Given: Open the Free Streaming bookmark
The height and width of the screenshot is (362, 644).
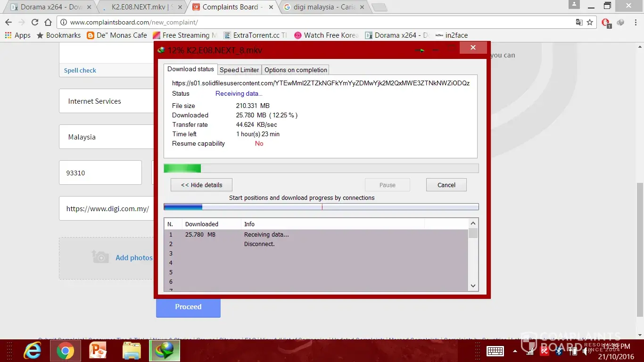Looking at the screenshot, I should coord(185,35).
